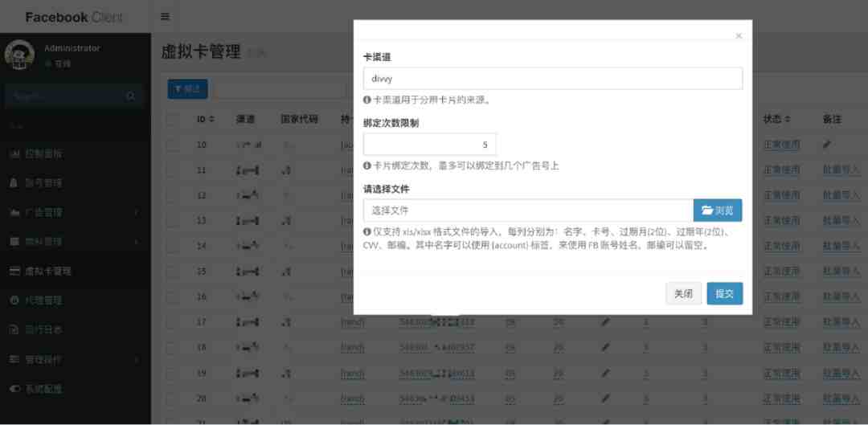Click the Administrator avatar image
The image size is (868, 425).
[x=19, y=55]
